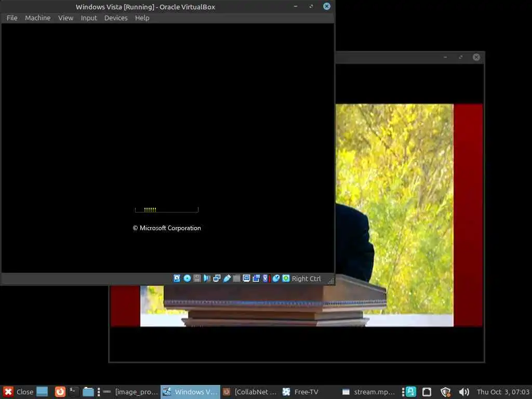Click the teal lock/user tray icon
Screen dimensions: 532x399
[411, 392]
